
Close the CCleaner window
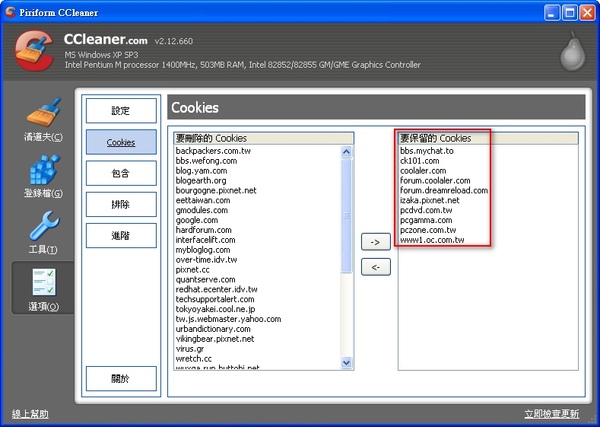[587, 13]
